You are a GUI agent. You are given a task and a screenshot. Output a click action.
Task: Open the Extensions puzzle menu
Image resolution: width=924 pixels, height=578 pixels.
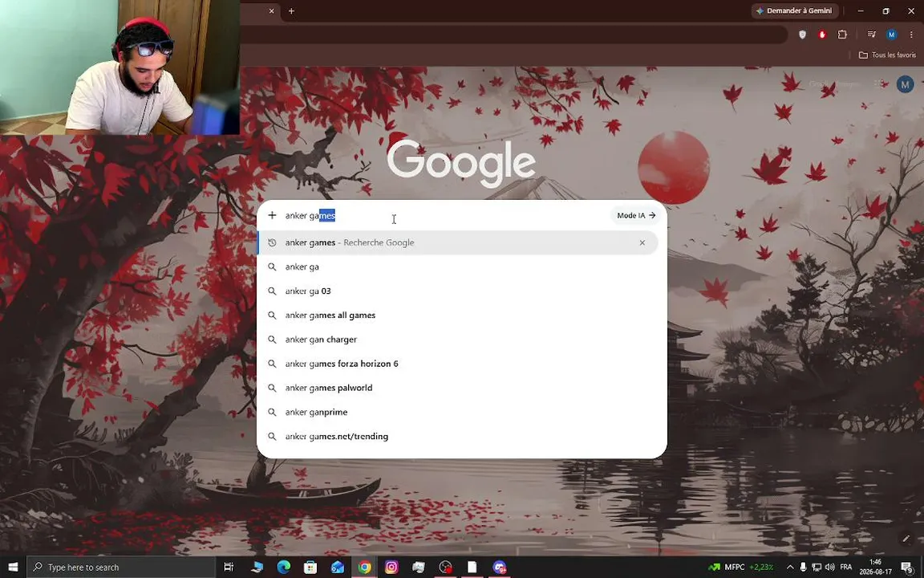842,35
